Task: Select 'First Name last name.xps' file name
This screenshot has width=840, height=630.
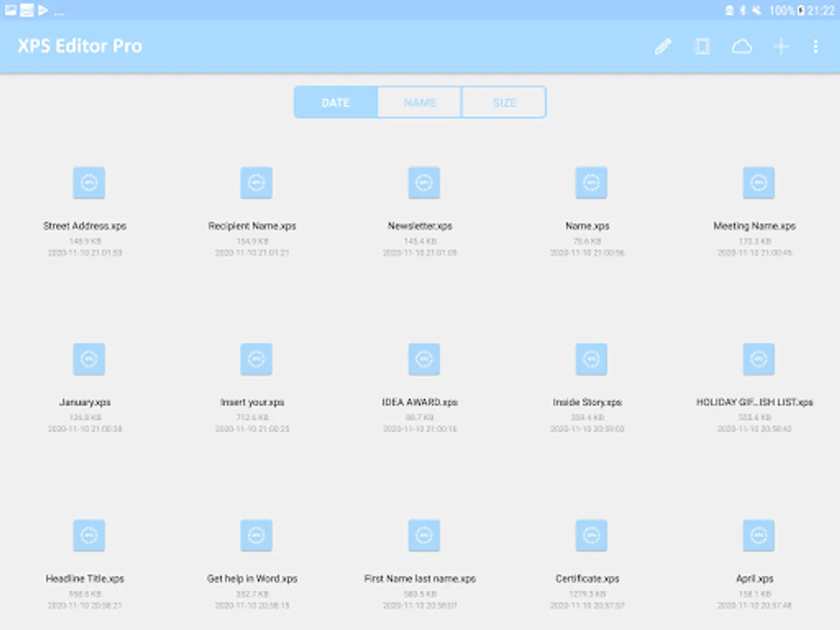Action: click(420, 579)
